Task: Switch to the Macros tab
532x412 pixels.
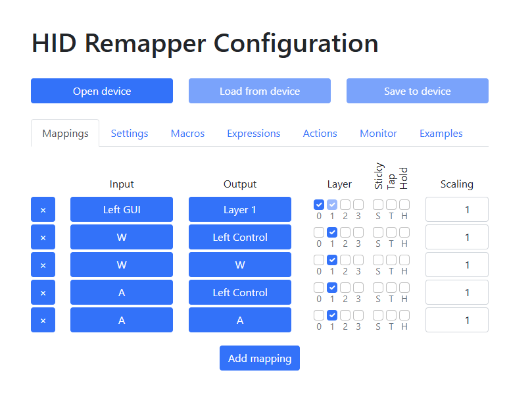Action: point(187,133)
